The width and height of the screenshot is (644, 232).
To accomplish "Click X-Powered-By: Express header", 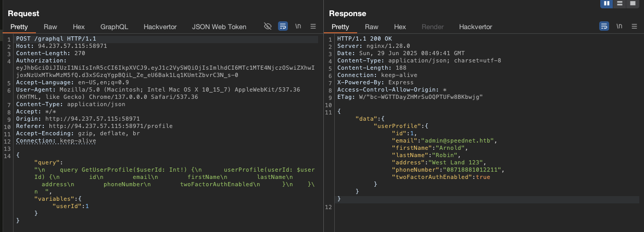I will 375,83.
